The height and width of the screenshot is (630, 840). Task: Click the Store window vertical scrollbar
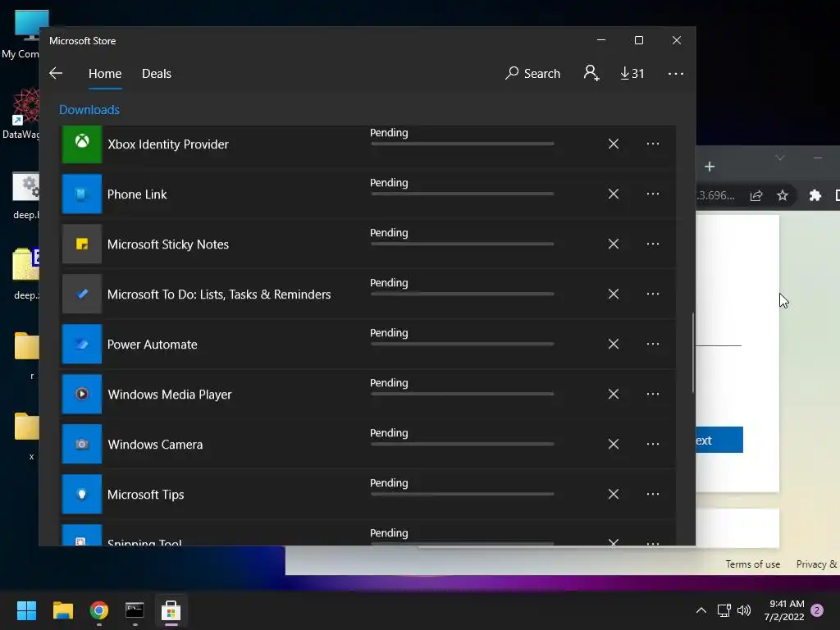[692, 353]
